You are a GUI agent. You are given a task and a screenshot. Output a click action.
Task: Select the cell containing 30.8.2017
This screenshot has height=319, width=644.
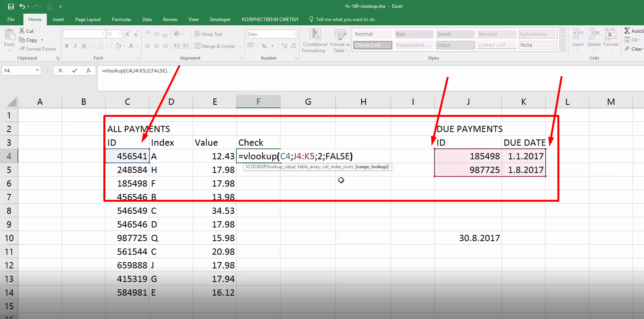[x=468, y=238]
